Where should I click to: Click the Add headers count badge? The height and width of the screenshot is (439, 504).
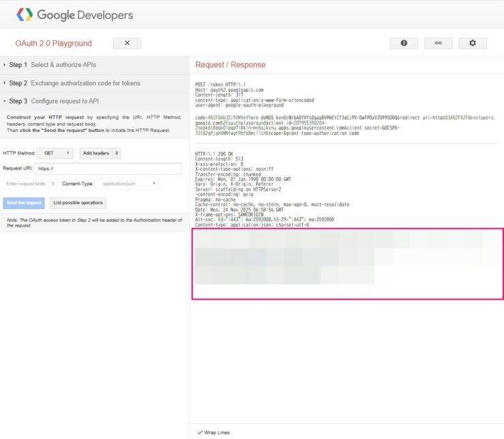click(x=116, y=153)
